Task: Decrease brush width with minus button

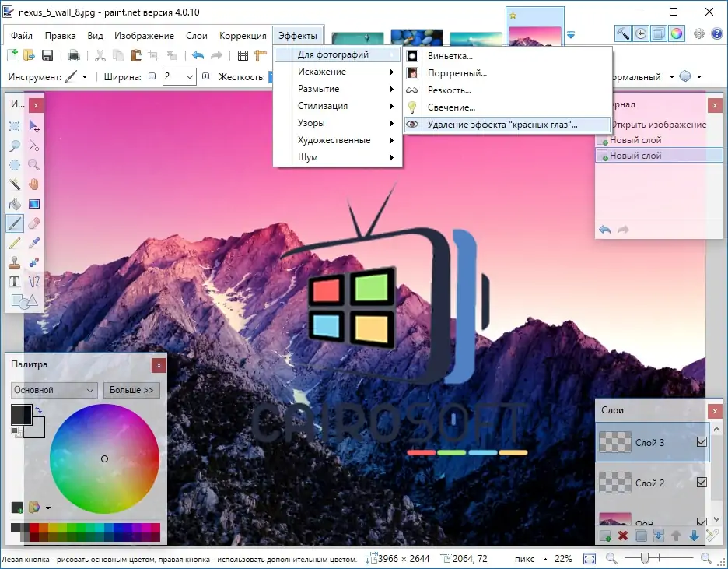Action: [x=152, y=76]
